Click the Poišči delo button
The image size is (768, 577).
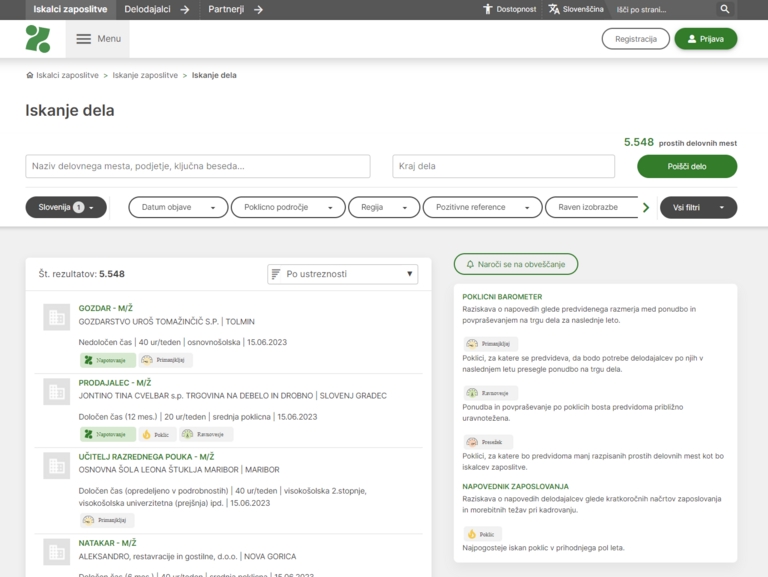(687, 166)
